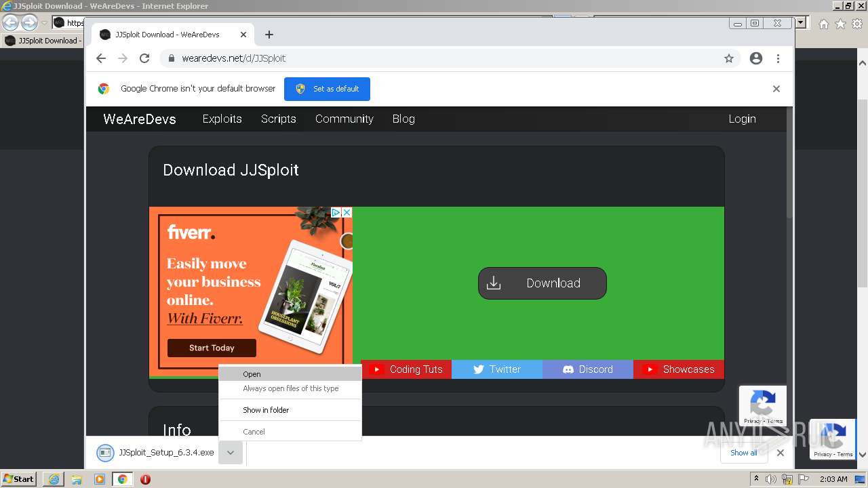Click Chrome's forward arrow button
The image size is (868, 488).
(123, 58)
